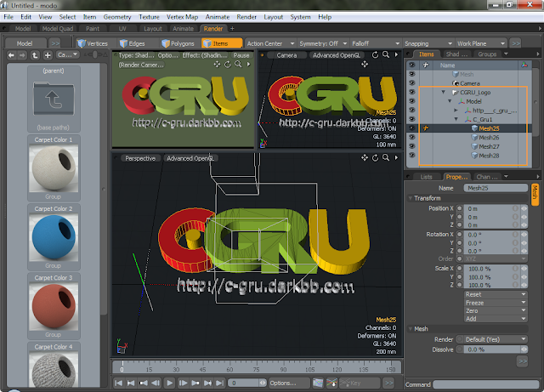The height and width of the screenshot is (392, 544).
Task: Click move icon in Perspective viewport
Action: coord(365,158)
